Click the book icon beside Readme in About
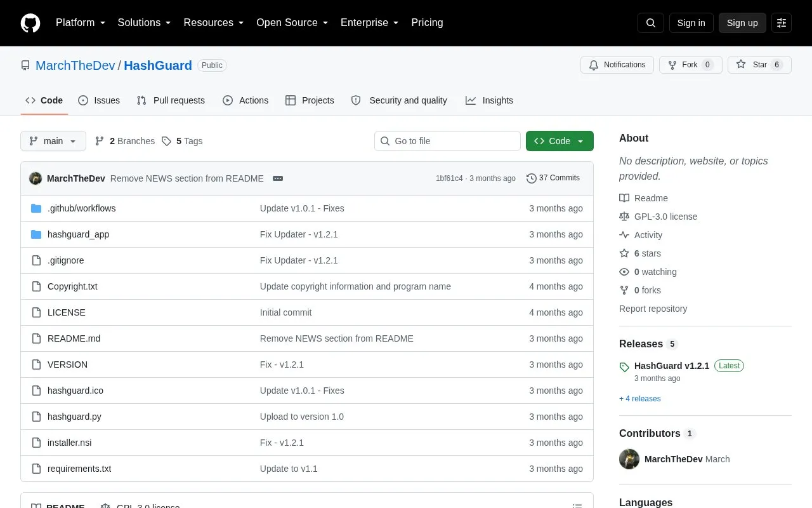Image resolution: width=812 pixels, height=508 pixels. click(x=624, y=198)
